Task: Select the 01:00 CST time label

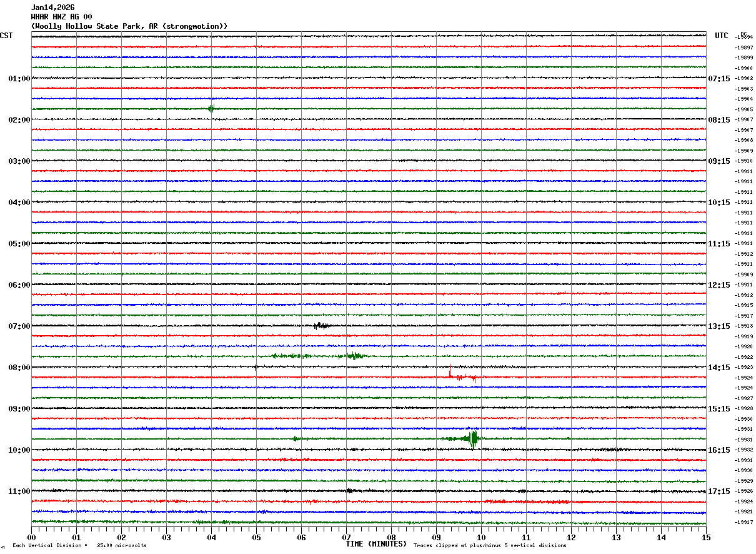Action: [x=19, y=79]
